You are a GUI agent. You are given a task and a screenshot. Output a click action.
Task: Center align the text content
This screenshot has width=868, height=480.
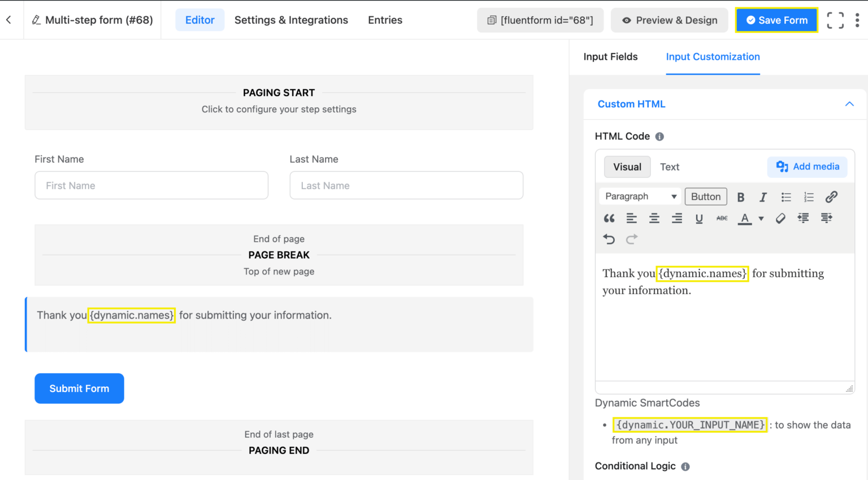click(x=654, y=218)
